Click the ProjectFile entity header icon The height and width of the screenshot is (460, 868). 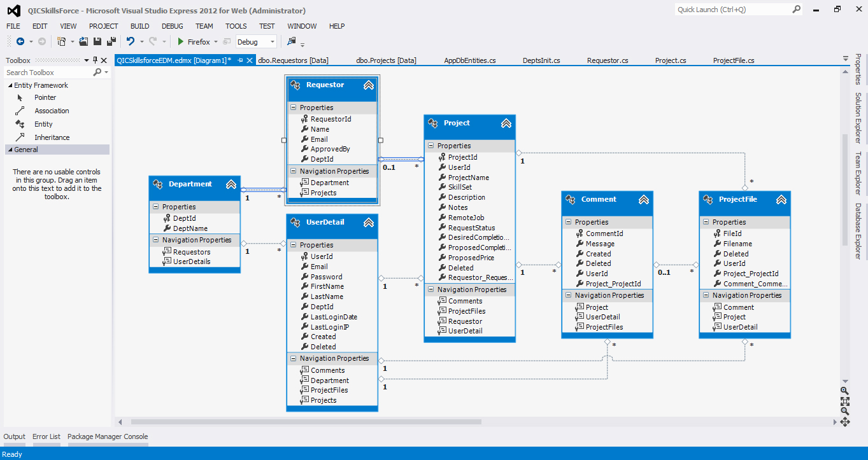coord(708,200)
